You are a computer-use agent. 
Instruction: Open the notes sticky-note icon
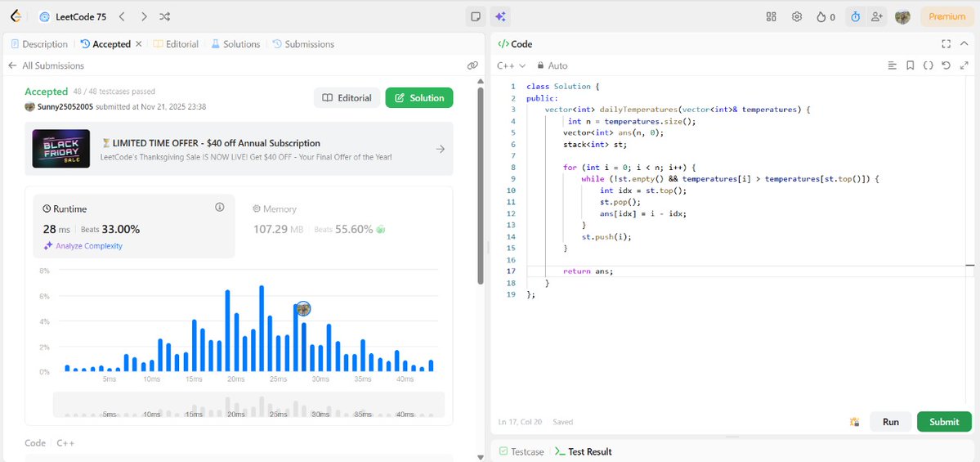tap(476, 17)
